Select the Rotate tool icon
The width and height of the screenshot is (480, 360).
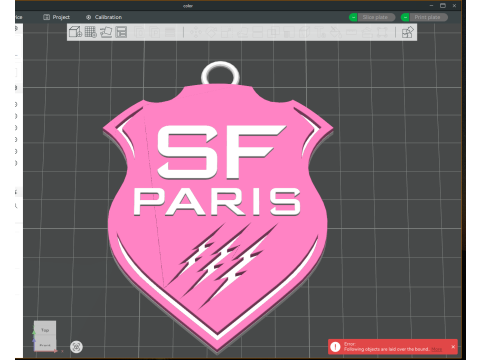[x=211, y=32]
